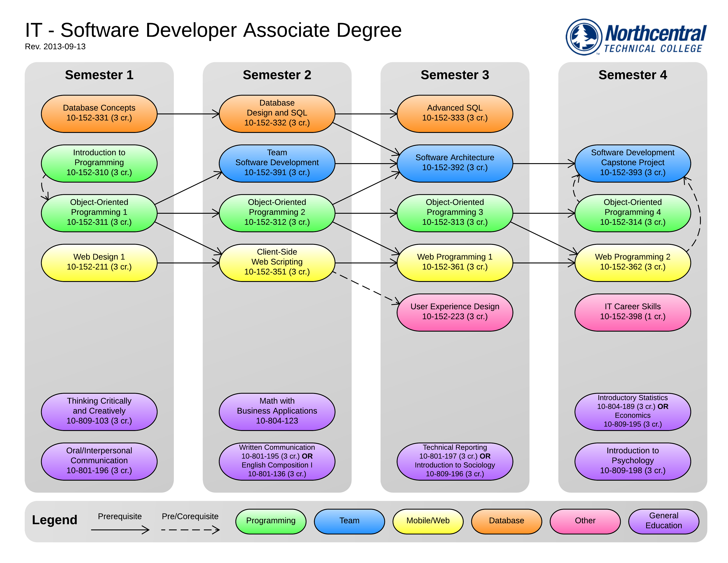Click the IT Career Skills course

point(632,312)
